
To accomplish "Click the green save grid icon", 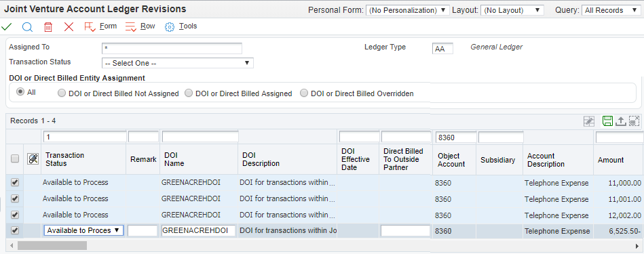I will tap(607, 121).
